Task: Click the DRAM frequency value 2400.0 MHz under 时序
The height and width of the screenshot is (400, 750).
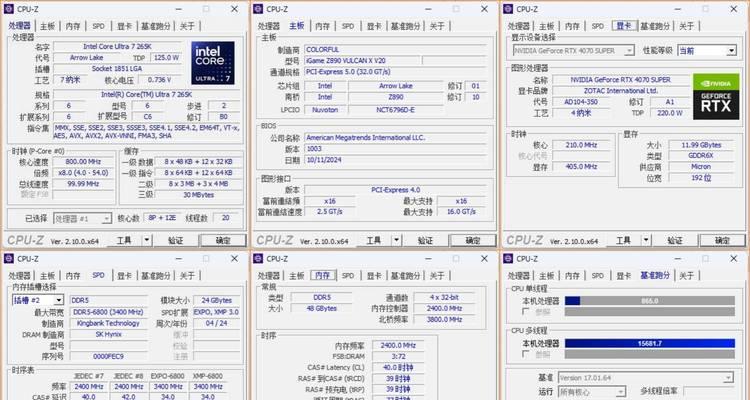Action: pyautogui.click(x=398, y=345)
